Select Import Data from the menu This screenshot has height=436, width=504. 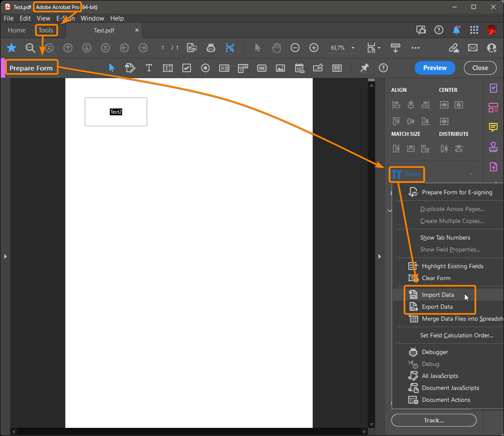437,294
